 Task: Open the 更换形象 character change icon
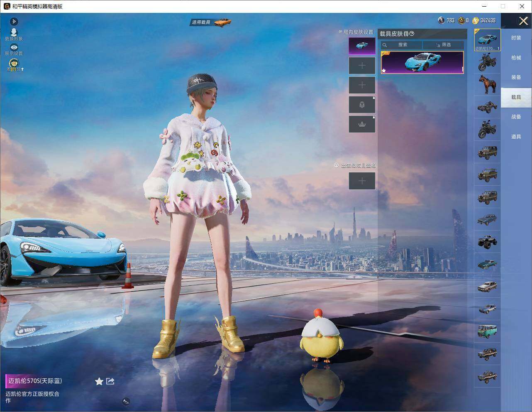pos(14,32)
